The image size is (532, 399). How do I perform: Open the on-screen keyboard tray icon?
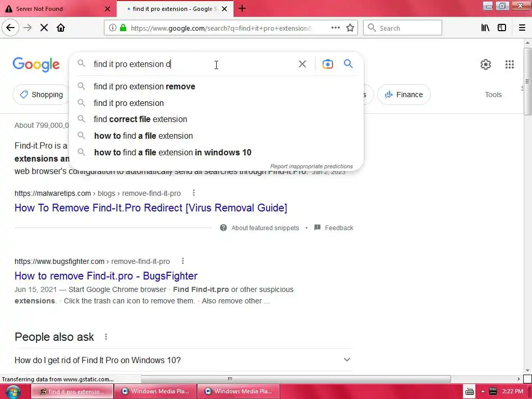pos(470,392)
